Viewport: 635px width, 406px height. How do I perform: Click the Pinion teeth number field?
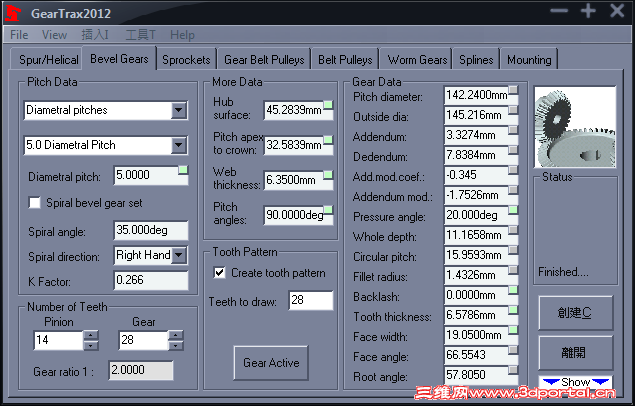tap(59, 340)
